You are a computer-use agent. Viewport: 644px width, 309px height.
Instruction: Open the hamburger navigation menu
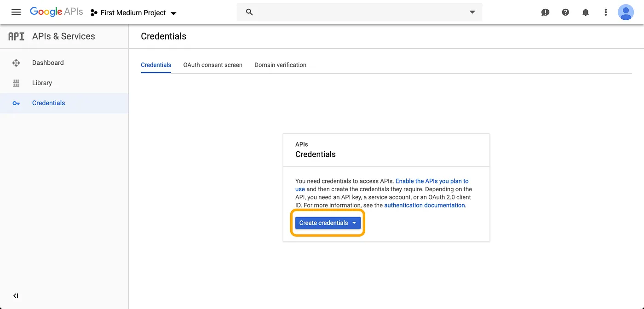[x=16, y=12]
